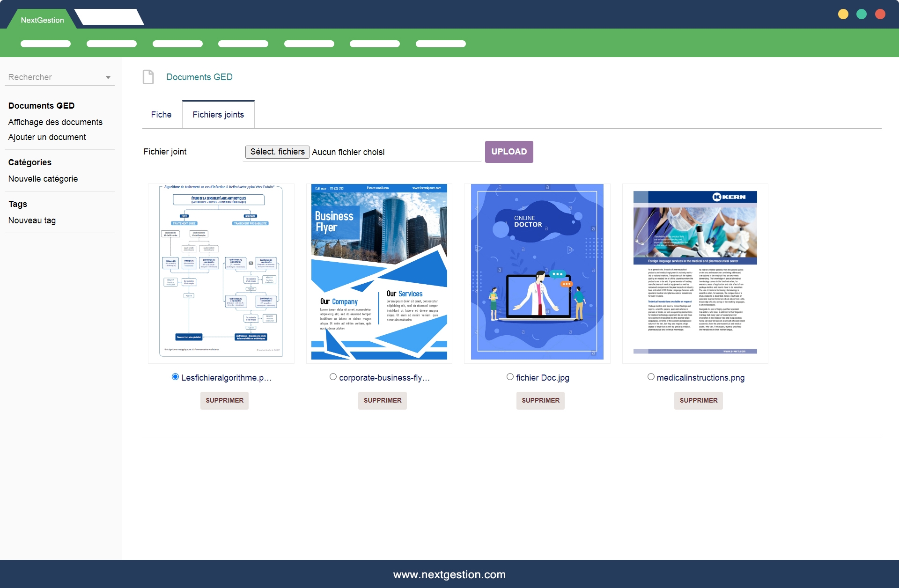The width and height of the screenshot is (899, 588).
Task: Open the NextGestion browser tab
Action: click(42, 20)
